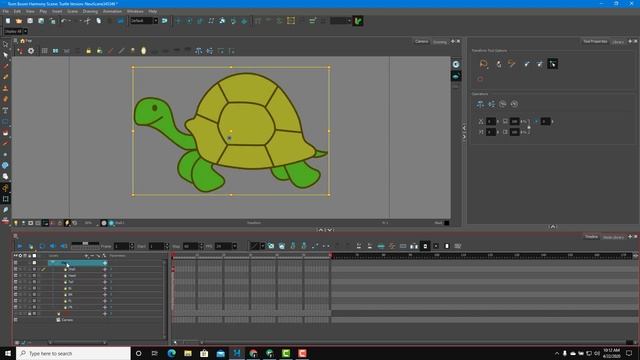Toggle the highlighted selection mode in Tool Properties
This screenshot has width=640, height=360.
553,64
